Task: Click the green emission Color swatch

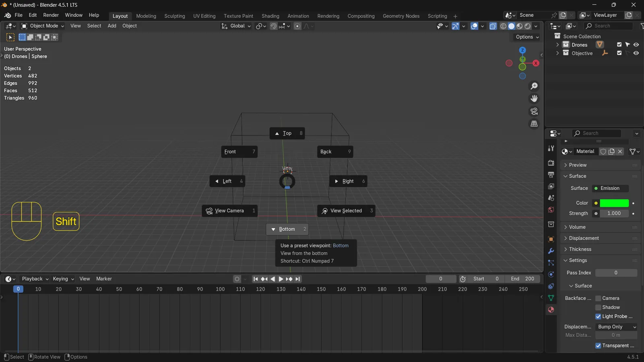Action: (x=614, y=203)
